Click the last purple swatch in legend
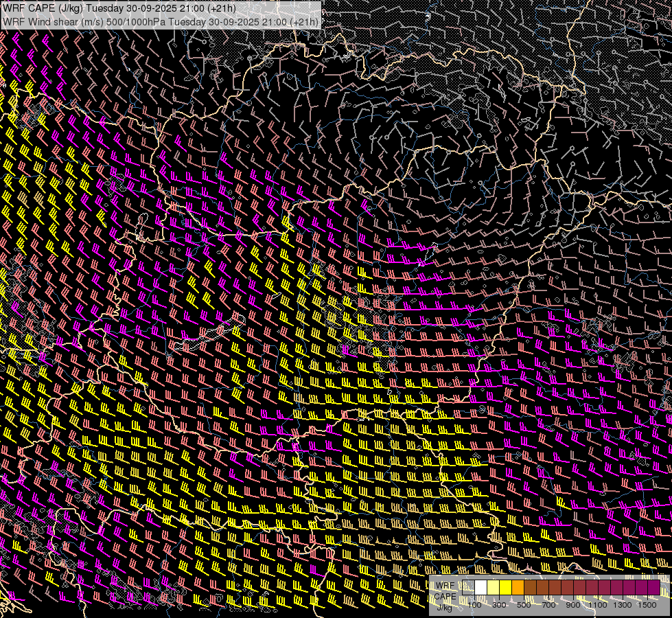Viewport: 672px width, 618px height. 654,588
